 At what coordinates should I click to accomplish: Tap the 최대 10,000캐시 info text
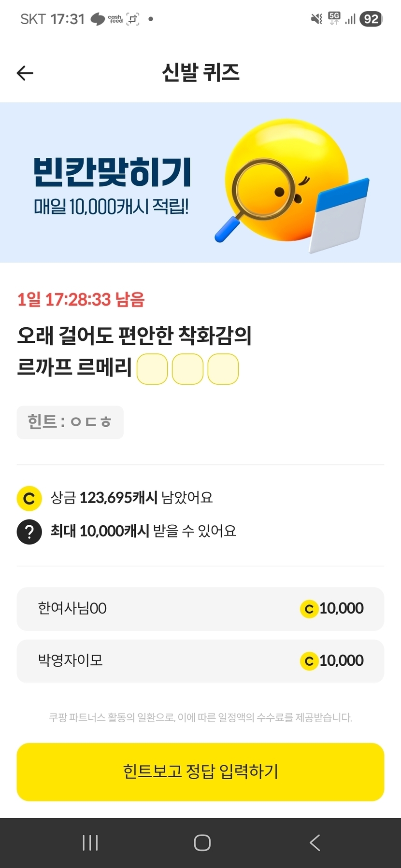(143, 532)
